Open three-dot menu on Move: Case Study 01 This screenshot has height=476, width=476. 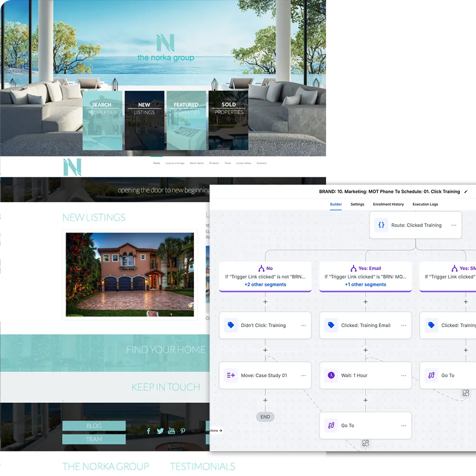point(303,376)
